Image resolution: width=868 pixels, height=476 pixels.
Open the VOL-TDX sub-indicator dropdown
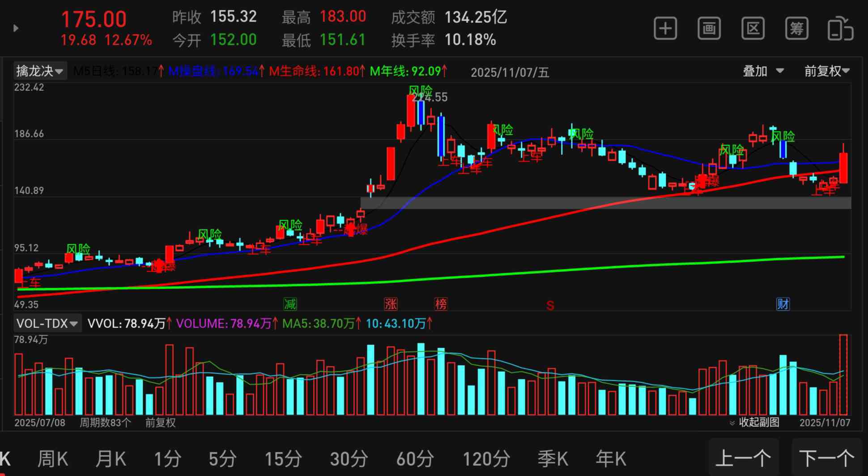click(x=47, y=323)
